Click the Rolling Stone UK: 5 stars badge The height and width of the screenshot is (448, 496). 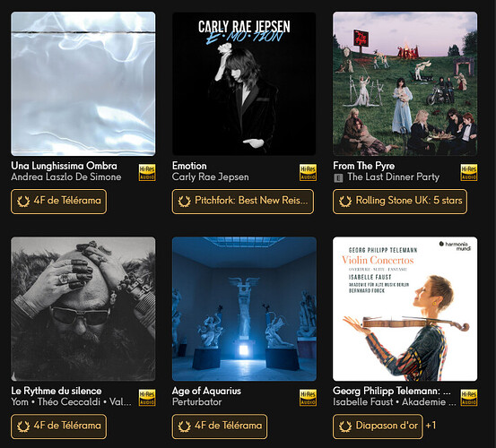point(400,202)
